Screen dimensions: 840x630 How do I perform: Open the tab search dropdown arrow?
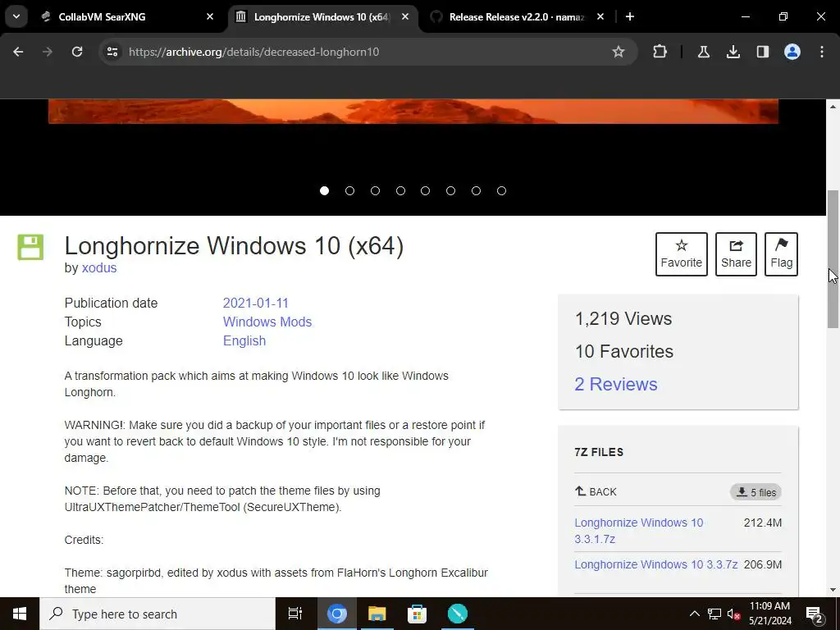point(16,16)
